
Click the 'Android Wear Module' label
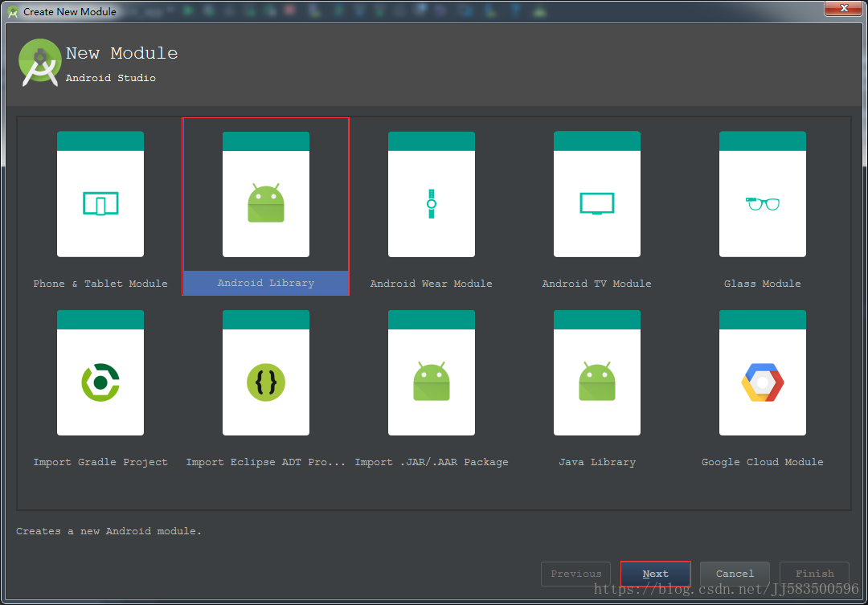coord(432,284)
